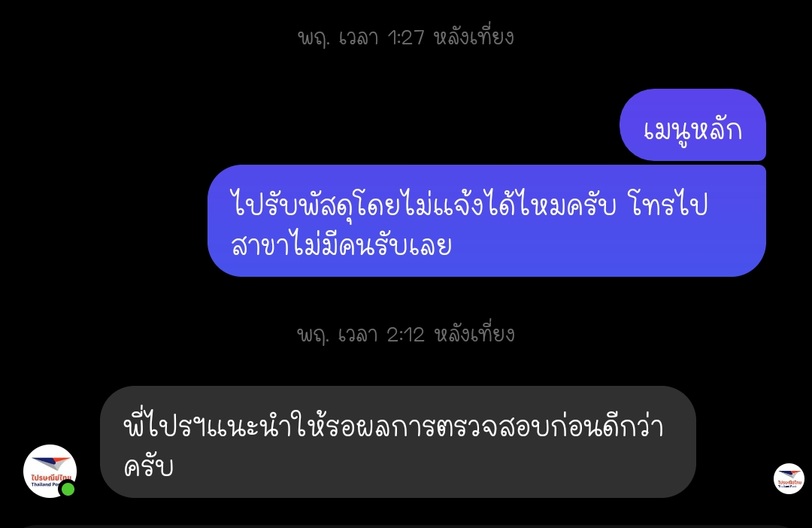This screenshot has width=812, height=528.
Task: Select the purple message about ไปรับพัสดุ
Action: tap(486, 220)
